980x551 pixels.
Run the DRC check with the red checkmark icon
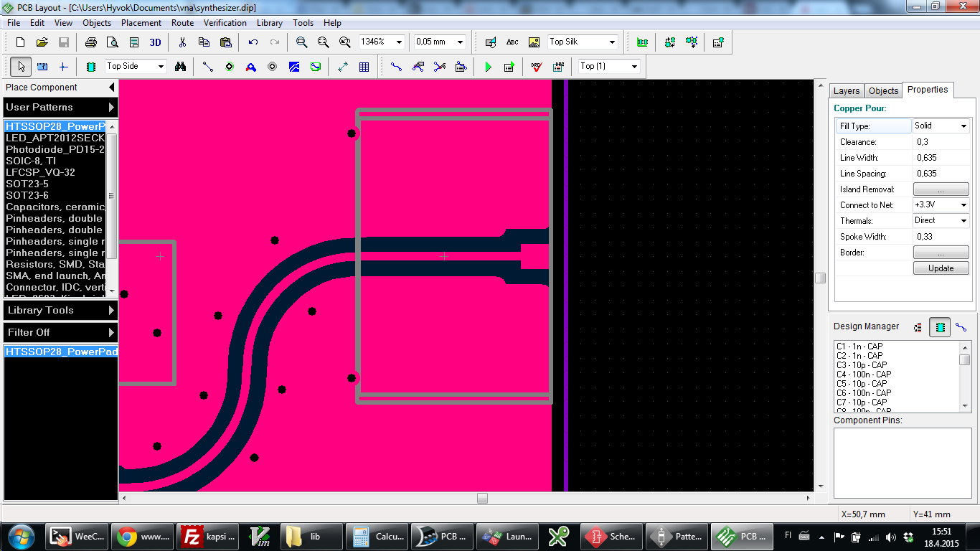tap(537, 67)
